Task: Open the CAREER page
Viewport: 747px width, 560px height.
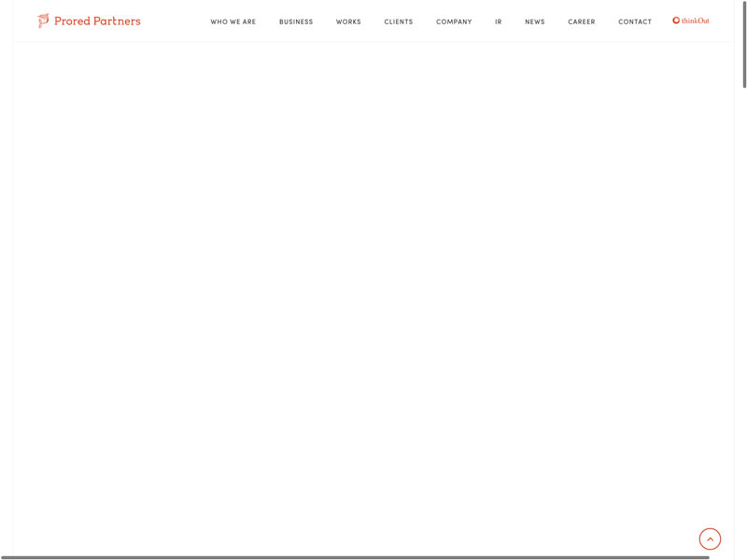Action: pyautogui.click(x=581, y=21)
